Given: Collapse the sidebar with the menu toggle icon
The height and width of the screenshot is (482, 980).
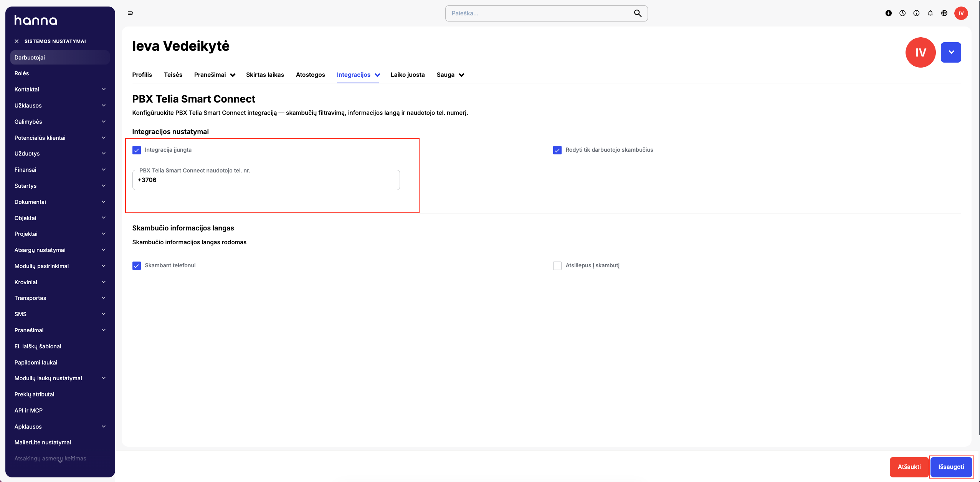Looking at the screenshot, I should coord(131,13).
